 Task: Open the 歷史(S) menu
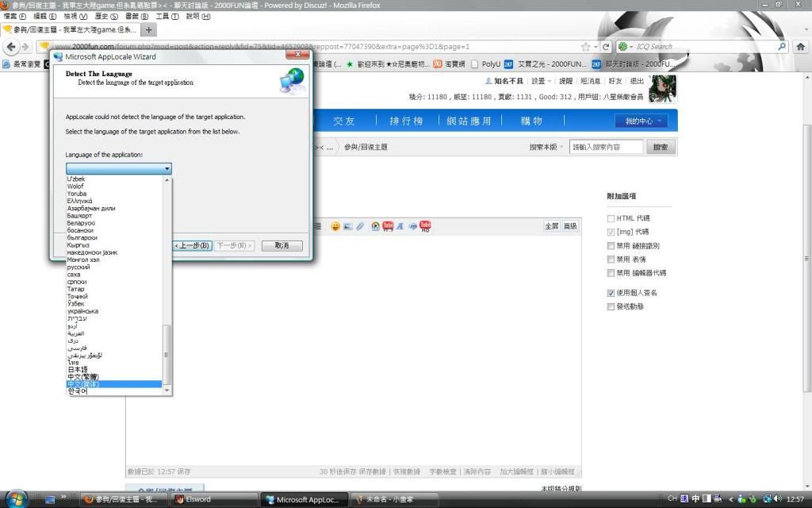[106, 17]
